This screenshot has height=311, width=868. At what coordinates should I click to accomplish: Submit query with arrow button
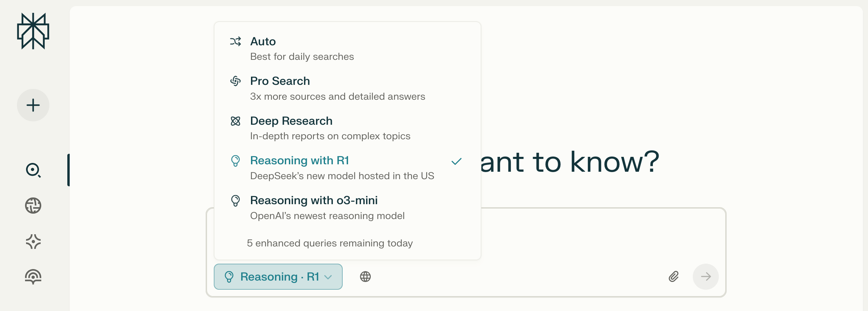[706, 277]
